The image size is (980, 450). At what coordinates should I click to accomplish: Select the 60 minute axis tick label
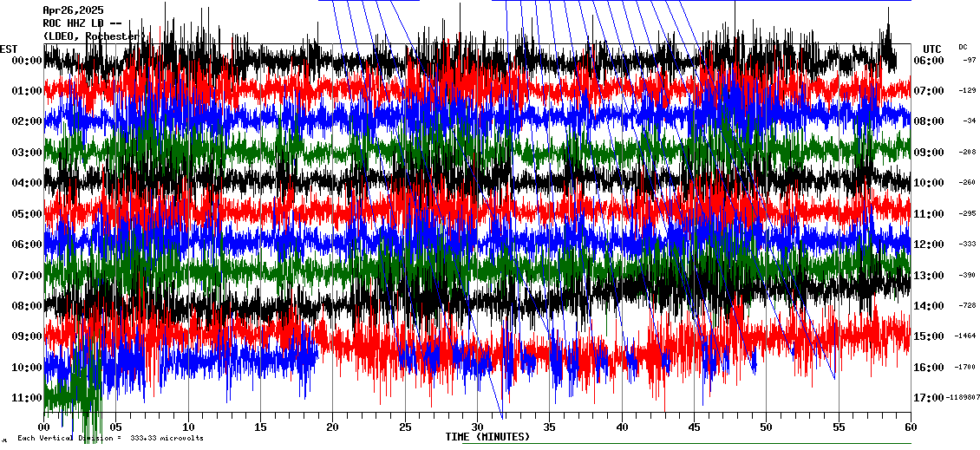(910, 427)
